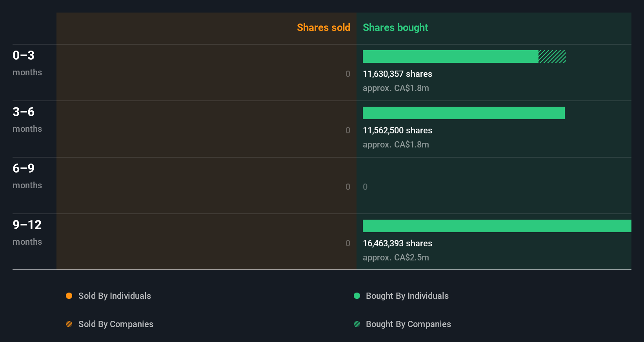The image size is (644, 342).
Task: Click the shares sold zero in 0–3 months row
Action: coord(348,74)
